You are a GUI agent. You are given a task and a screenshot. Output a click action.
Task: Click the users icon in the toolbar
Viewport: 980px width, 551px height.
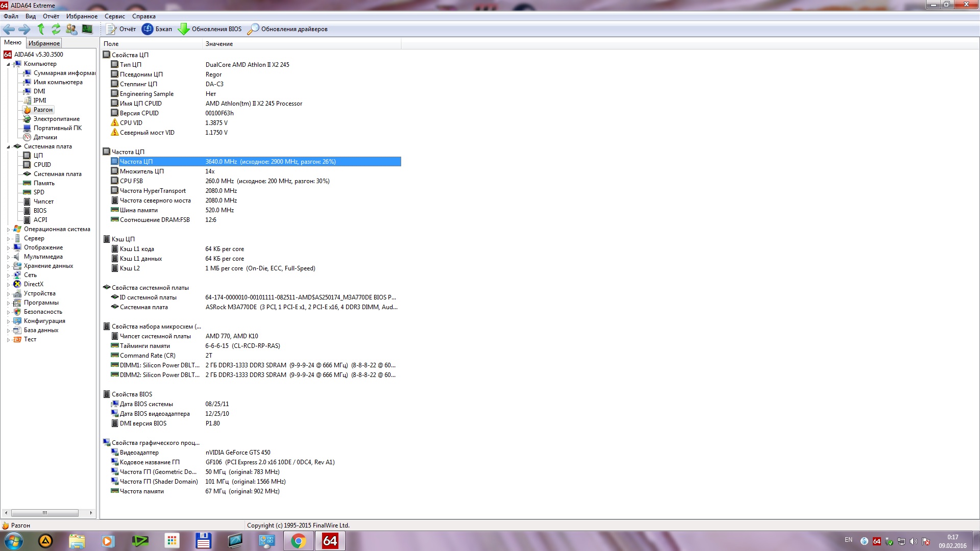[x=71, y=29]
